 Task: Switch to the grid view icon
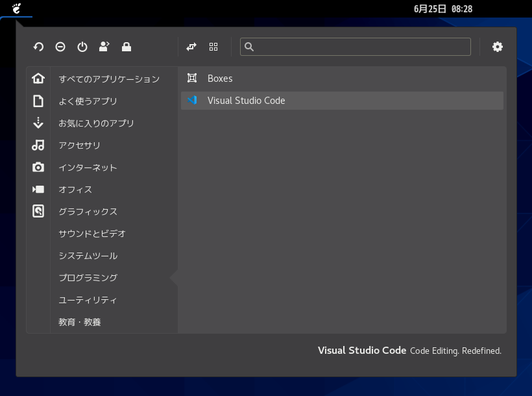pyautogui.click(x=213, y=47)
